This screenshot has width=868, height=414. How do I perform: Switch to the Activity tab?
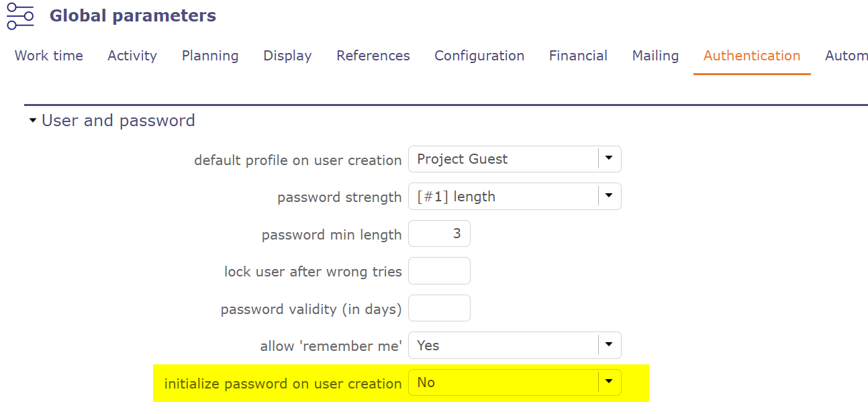point(132,56)
